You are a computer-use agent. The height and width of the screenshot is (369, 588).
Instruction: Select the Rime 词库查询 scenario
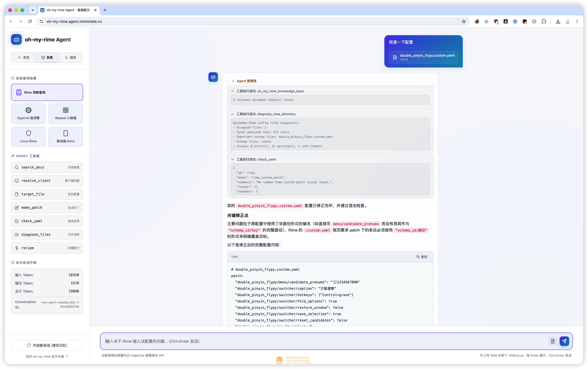(x=47, y=92)
